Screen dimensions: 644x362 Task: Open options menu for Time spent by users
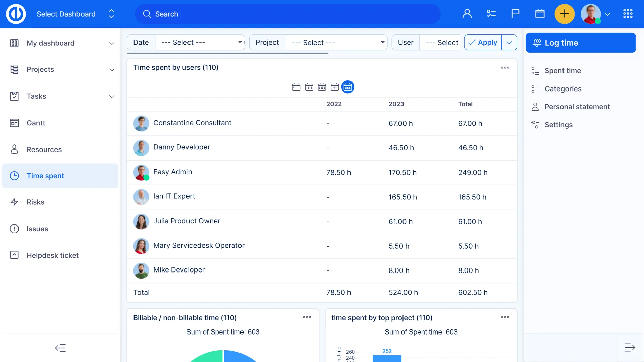click(505, 68)
